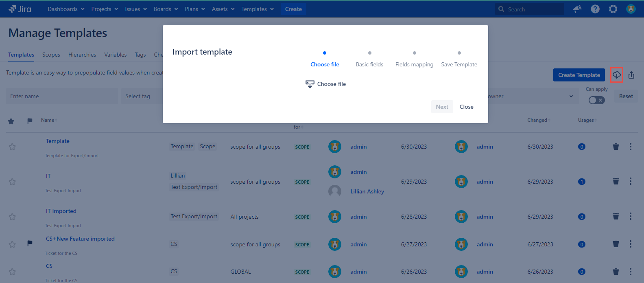
Task: Delete the IT Imported template via trash icon
Action: (x=616, y=217)
